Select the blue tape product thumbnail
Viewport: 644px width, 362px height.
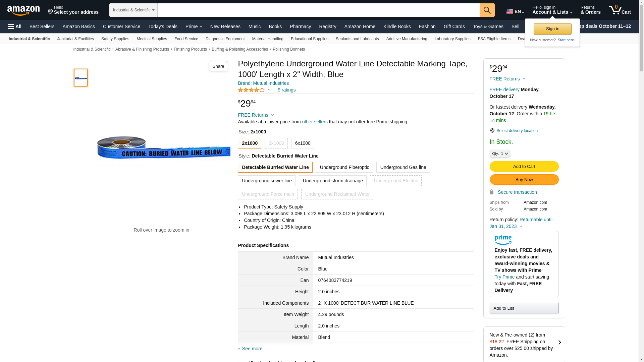(x=81, y=78)
